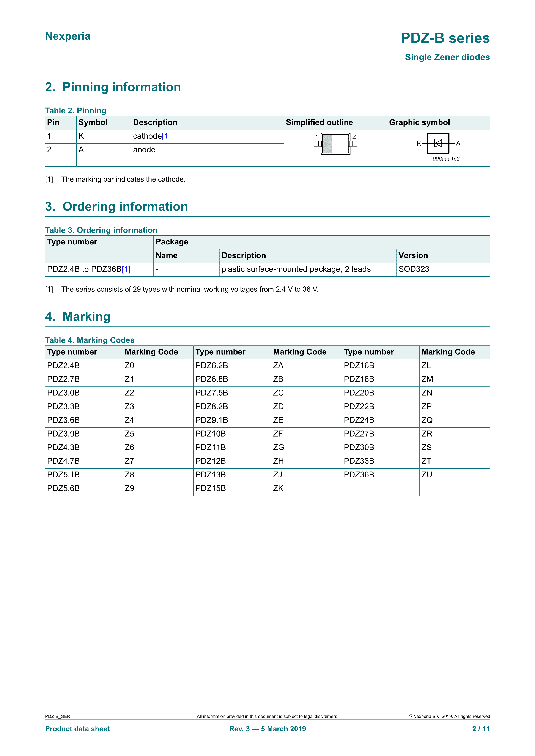
Task: Click the SOD323 simplified outline drawing
Action: click(x=335, y=144)
